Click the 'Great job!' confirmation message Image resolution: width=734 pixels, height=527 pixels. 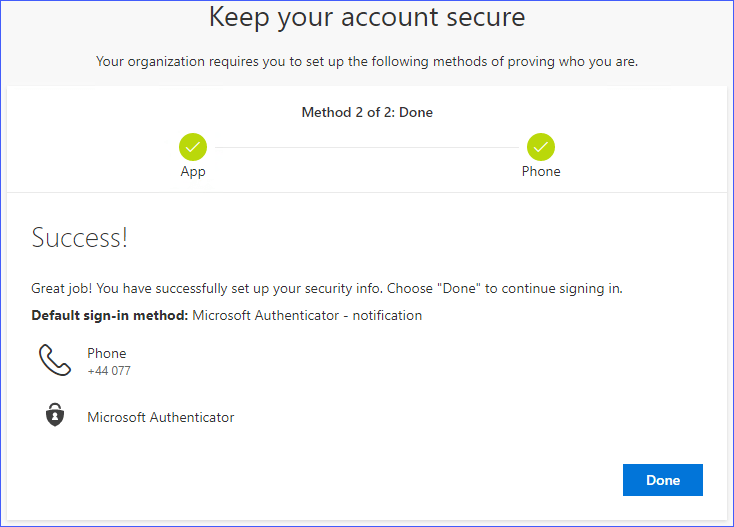point(66,289)
